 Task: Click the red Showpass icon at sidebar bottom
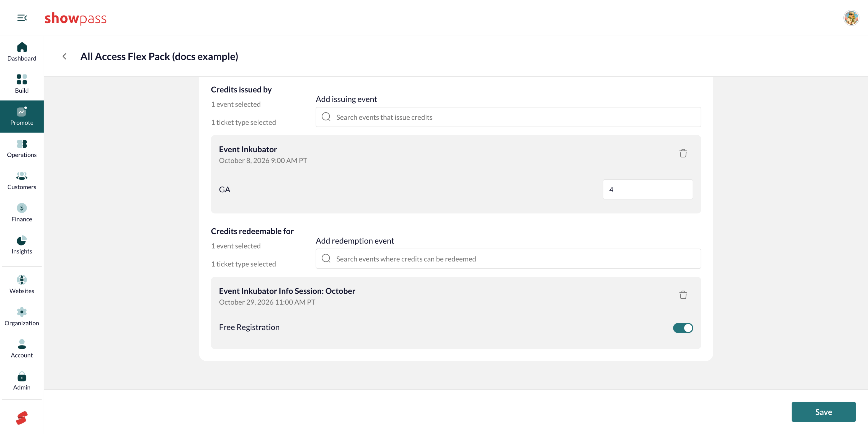[x=22, y=418]
